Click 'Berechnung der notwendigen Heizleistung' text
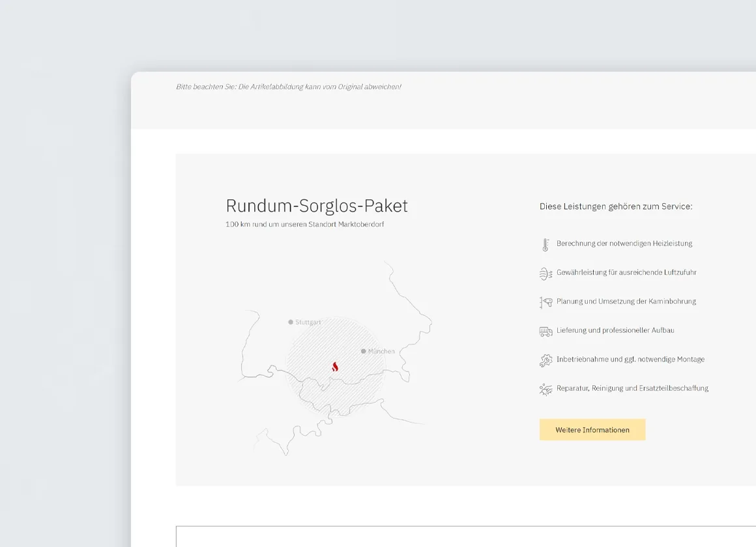This screenshot has width=756, height=547. pos(624,244)
